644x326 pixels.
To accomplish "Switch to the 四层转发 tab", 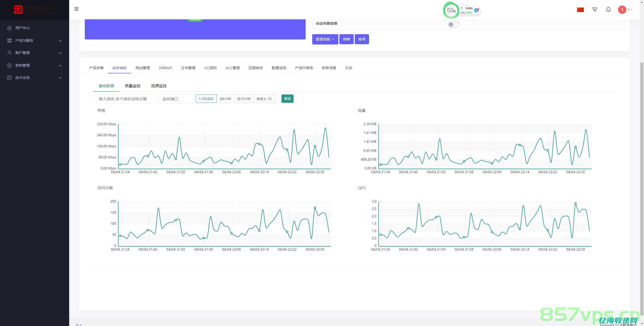I will coord(256,68).
